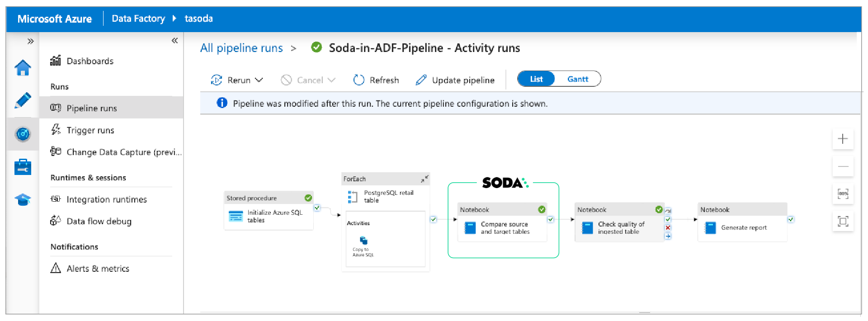
Task: Fit pipeline to screen icon
Action: 843,221
